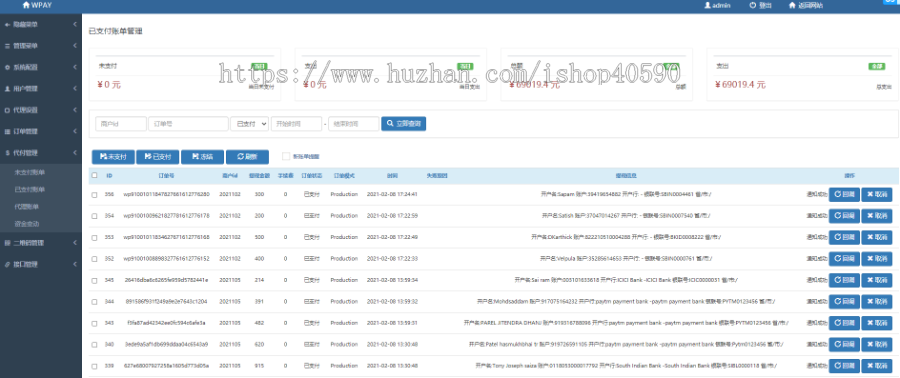Click 取消 X button for row 340
The image size is (900, 378).
pyautogui.click(x=876, y=344)
